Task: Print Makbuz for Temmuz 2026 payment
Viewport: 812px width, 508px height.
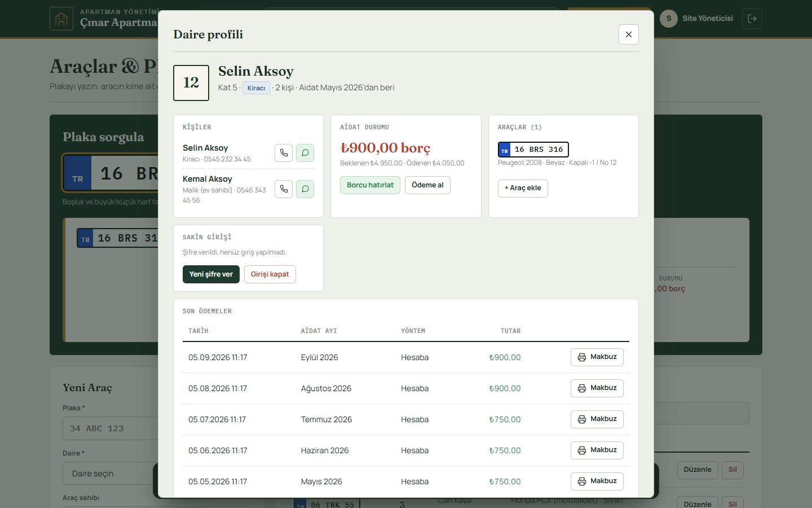Action: pyautogui.click(x=597, y=419)
